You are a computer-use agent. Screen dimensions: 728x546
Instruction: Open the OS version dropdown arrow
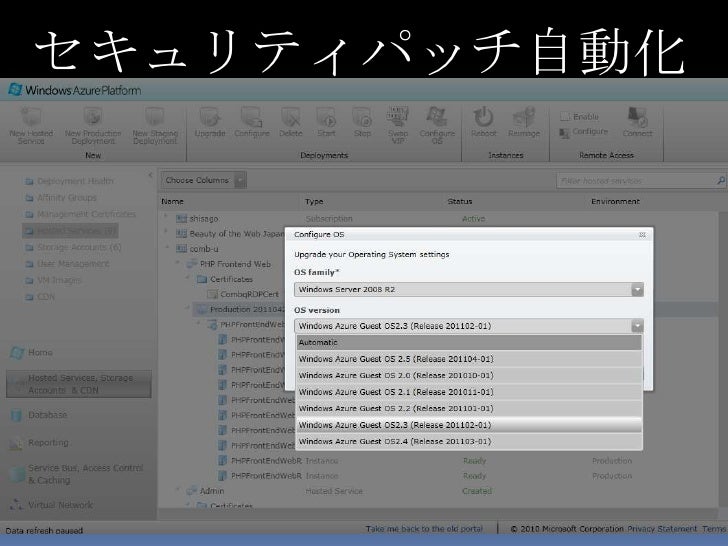[x=637, y=326]
